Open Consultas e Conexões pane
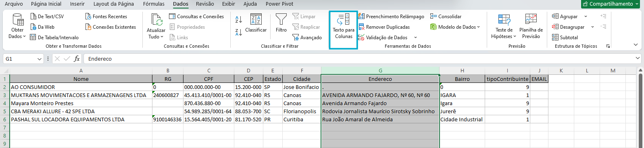 (x=196, y=17)
